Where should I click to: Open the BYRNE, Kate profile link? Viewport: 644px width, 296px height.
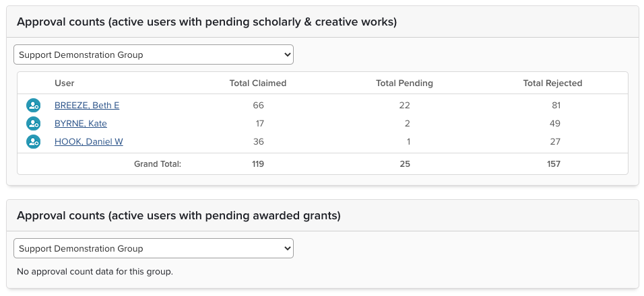click(80, 124)
